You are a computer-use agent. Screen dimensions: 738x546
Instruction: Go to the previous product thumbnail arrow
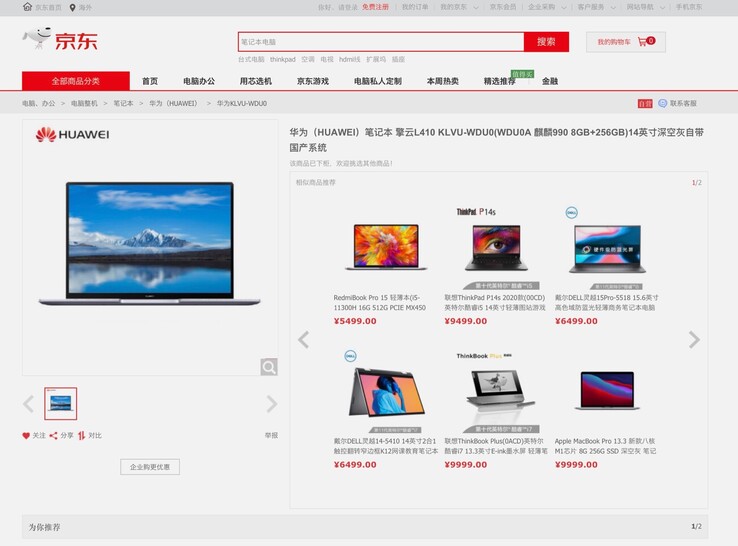point(29,404)
